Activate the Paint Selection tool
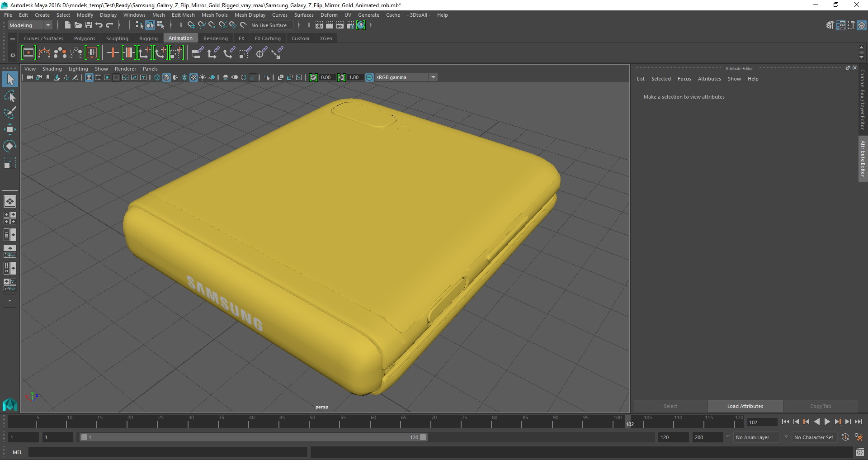 click(9, 113)
